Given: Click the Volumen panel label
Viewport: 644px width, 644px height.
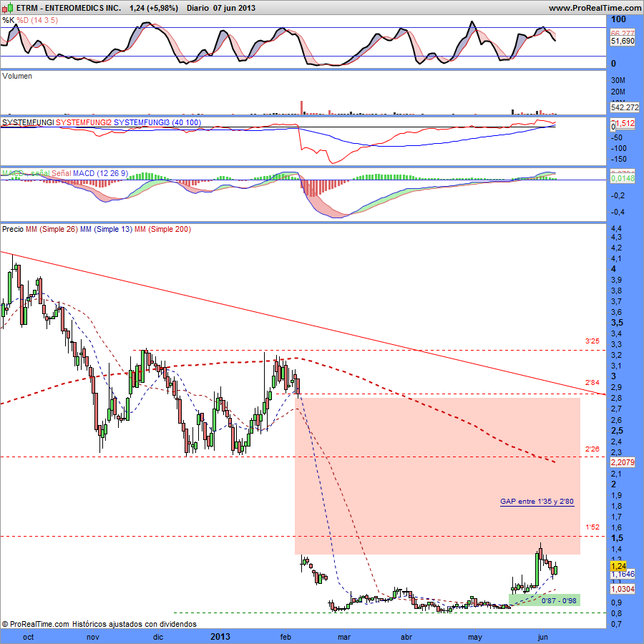Looking at the screenshot, I should tap(17, 76).
